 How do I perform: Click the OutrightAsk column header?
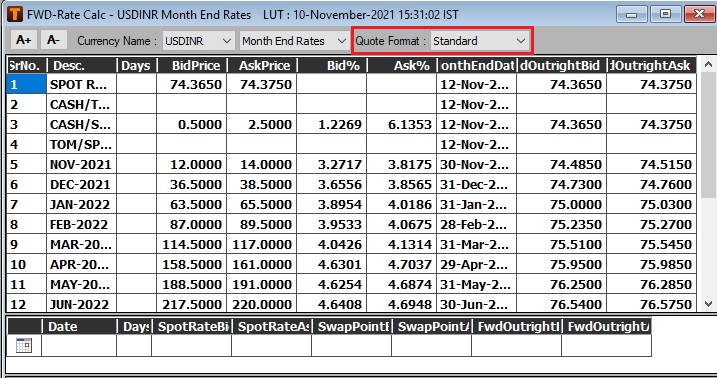coord(652,65)
